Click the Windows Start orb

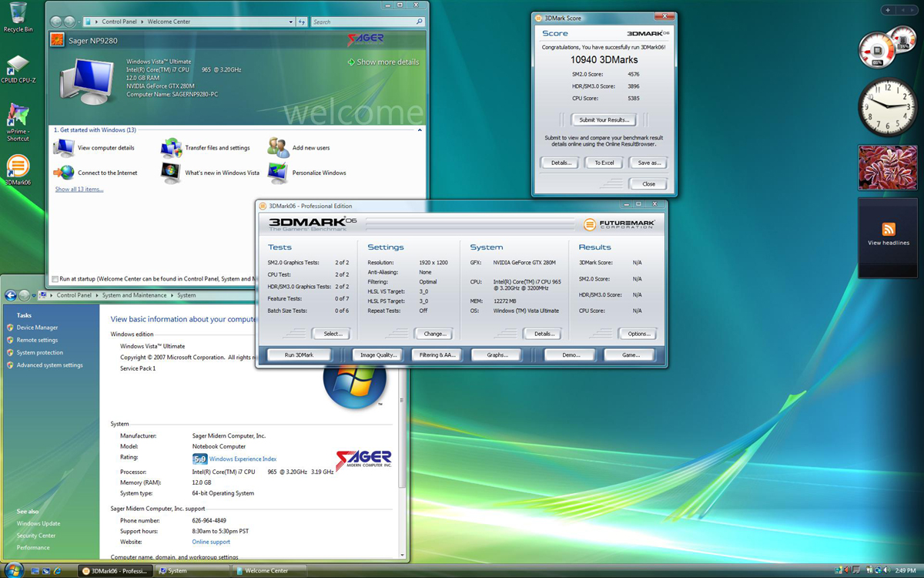click(13, 570)
